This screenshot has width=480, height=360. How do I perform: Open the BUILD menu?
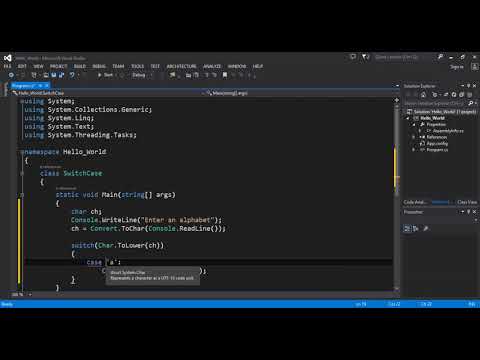79,66
